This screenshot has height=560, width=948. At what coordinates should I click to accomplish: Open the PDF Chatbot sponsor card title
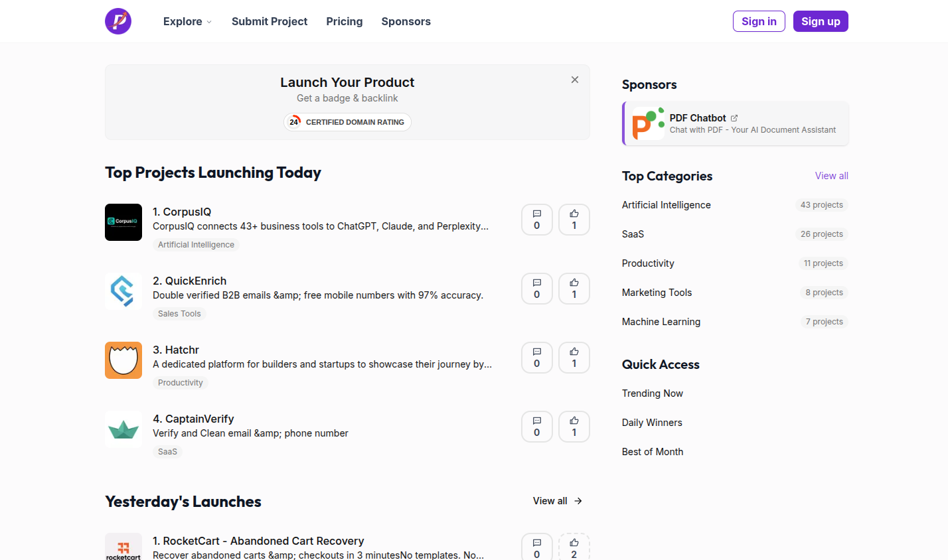698,118
